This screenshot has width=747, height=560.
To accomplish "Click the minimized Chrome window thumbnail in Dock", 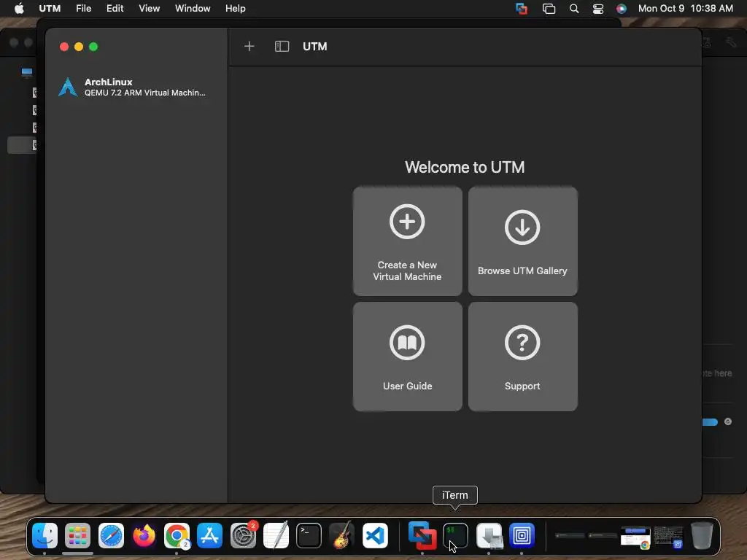I will [635, 537].
